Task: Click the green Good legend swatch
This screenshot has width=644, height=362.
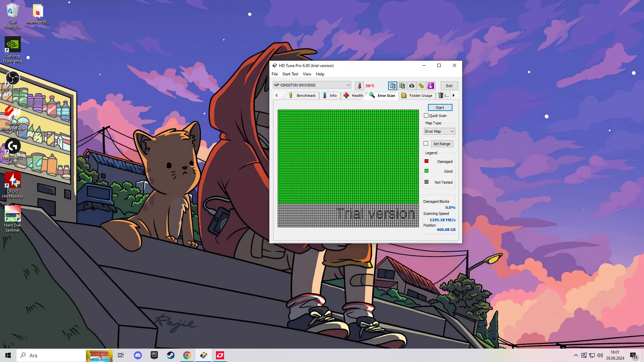Action: 426,171
